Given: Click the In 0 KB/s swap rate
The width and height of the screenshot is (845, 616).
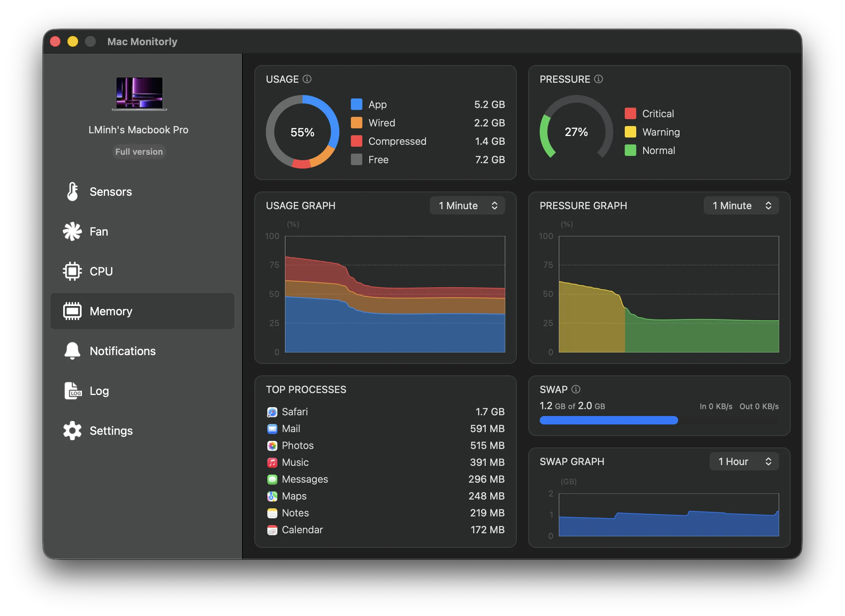Looking at the screenshot, I should [x=716, y=406].
